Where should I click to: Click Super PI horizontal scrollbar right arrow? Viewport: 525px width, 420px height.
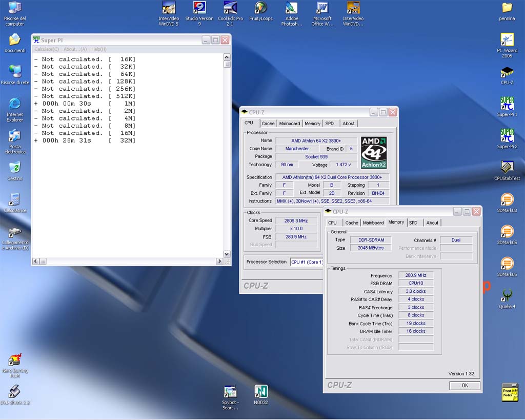[219, 261]
